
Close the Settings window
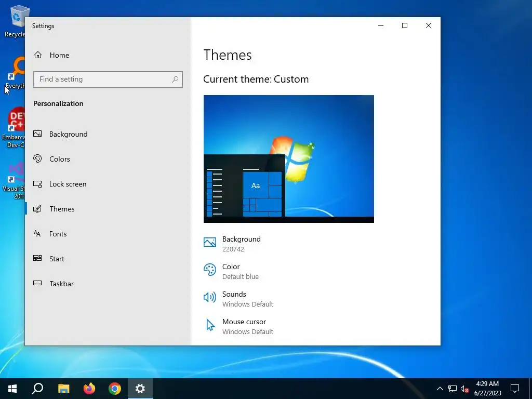pyautogui.click(x=429, y=26)
